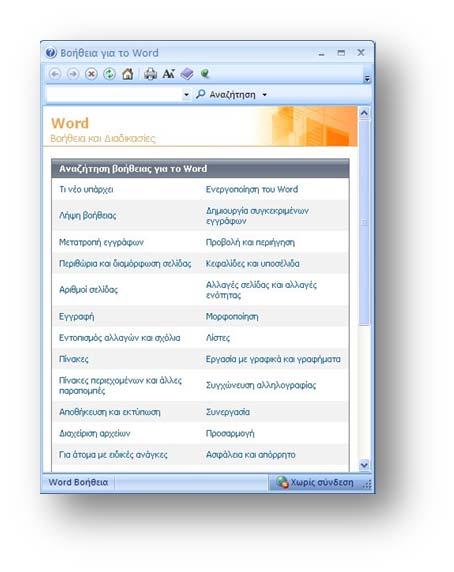Click Χωρίς σύνδεση connection status button

tap(316, 483)
